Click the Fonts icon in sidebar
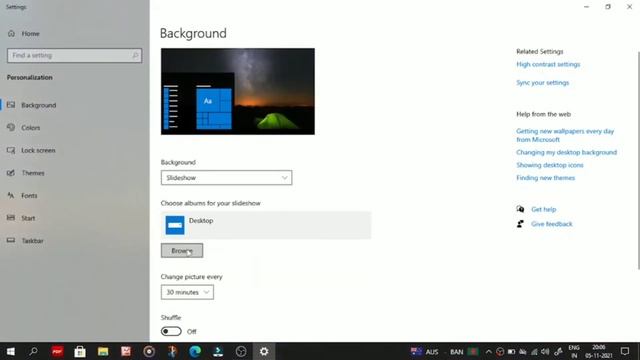Viewport: 640px width, 360px height. click(x=11, y=195)
